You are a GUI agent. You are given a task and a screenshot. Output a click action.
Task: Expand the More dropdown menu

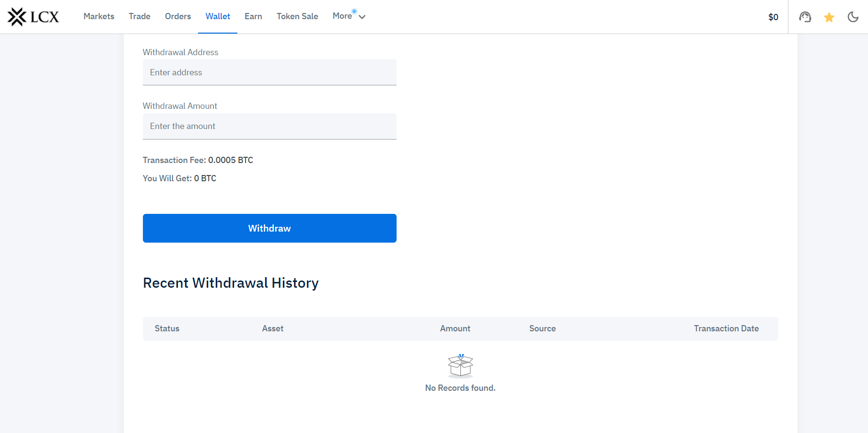(x=349, y=16)
